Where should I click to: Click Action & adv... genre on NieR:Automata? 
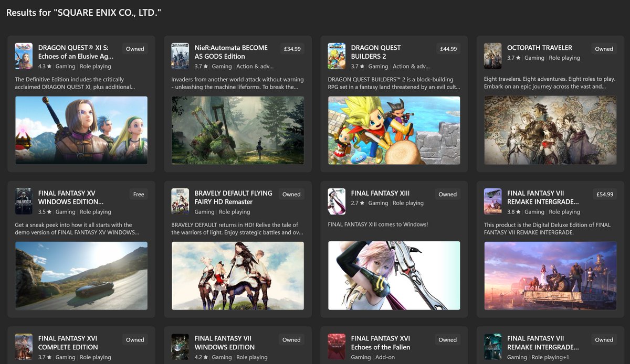255,67
